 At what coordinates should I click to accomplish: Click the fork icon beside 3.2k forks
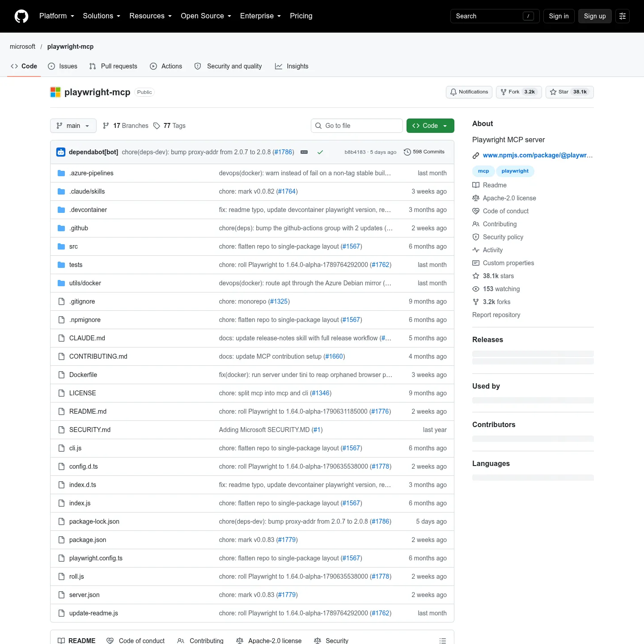(x=476, y=302)
